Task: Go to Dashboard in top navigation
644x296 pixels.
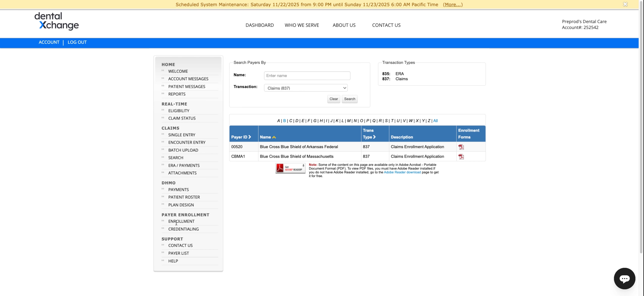Action: pyautogui.click(x=259, y=25)
